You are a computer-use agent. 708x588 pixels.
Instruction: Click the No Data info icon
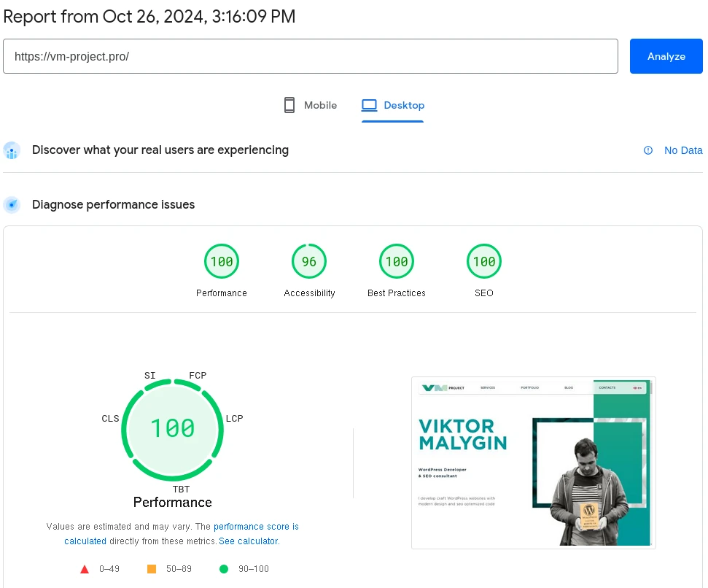pos(648,150)
